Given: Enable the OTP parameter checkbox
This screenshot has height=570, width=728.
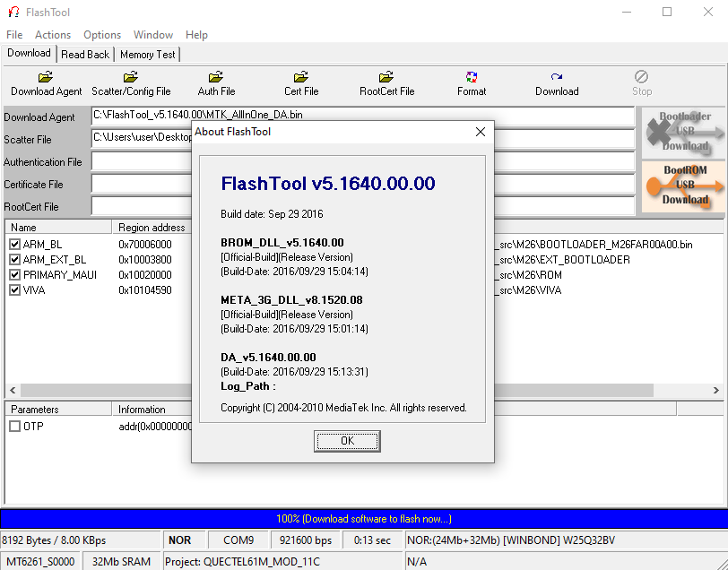Looking at the screenshot, I should (14, 427).
